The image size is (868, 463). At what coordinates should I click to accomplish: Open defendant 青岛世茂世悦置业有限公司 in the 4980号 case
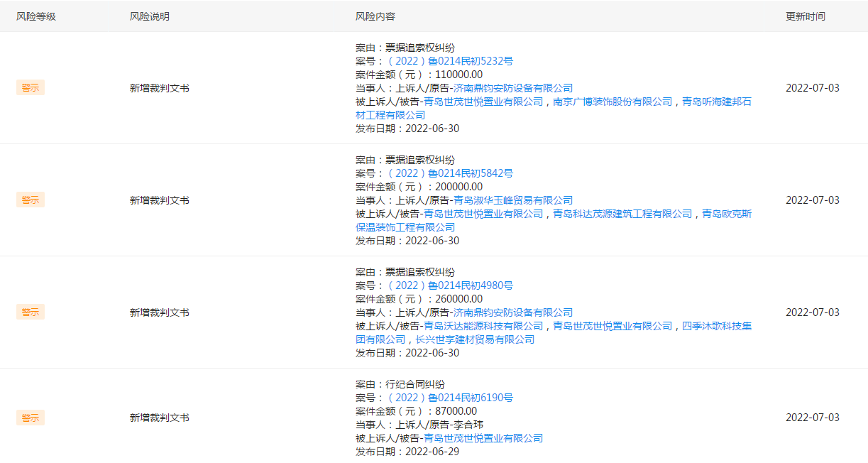(612, 326)
